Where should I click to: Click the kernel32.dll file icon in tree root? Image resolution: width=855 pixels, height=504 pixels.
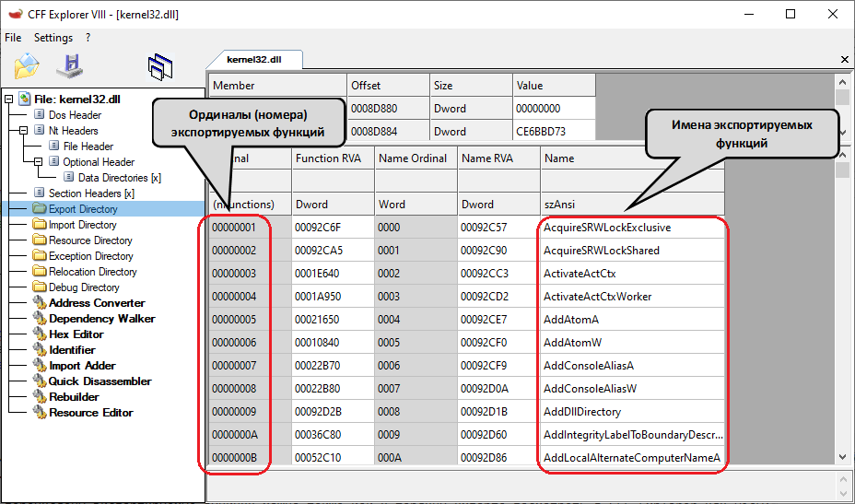[25, 99]
